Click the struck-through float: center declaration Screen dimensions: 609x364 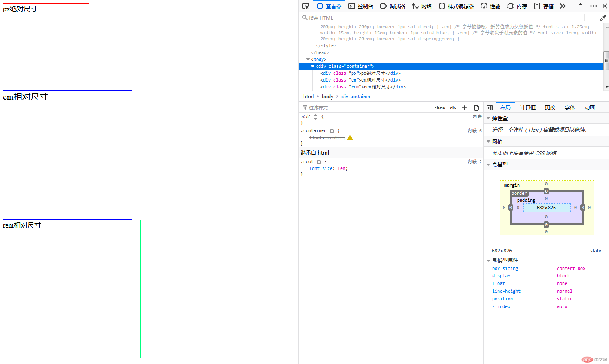[327, 138]
